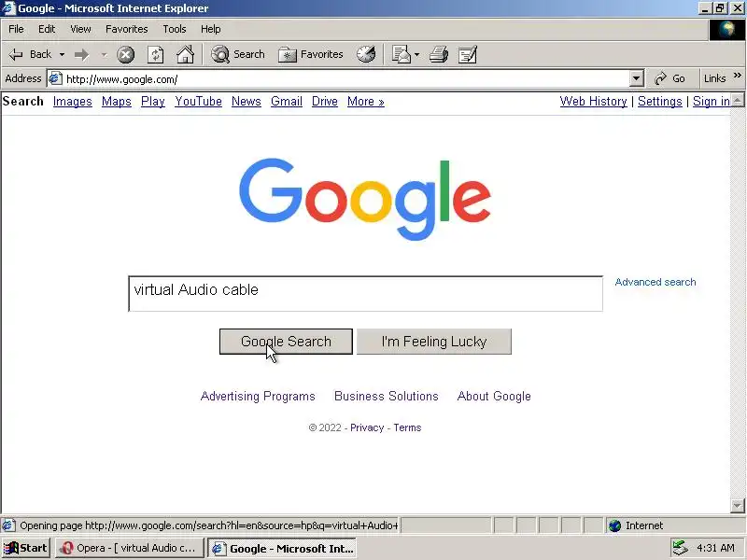Image resolution: width=747 pixels, height=560 pixels.
Task: Open the Images link
Action: point(73,102)
